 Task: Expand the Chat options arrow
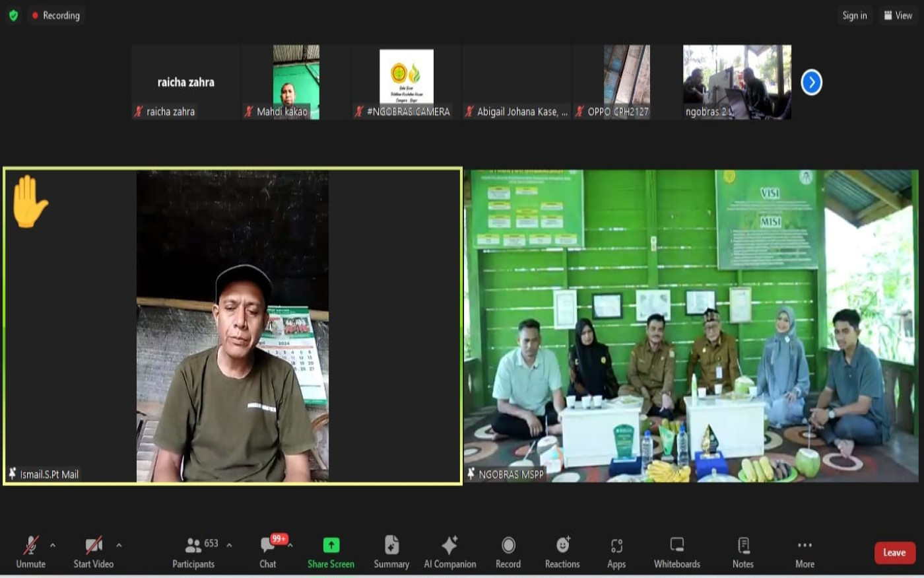click(x=290, y=545)
